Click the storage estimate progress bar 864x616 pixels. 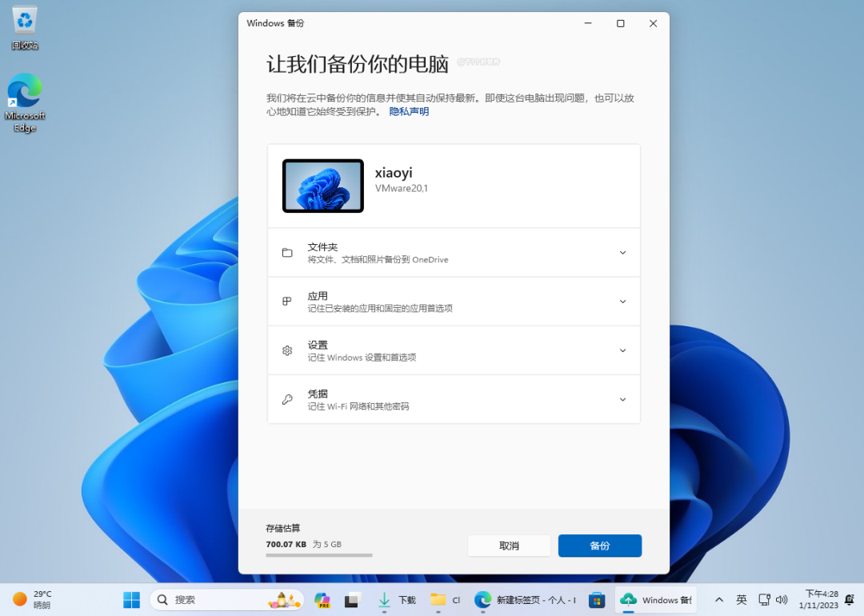[x=319, y=555]
